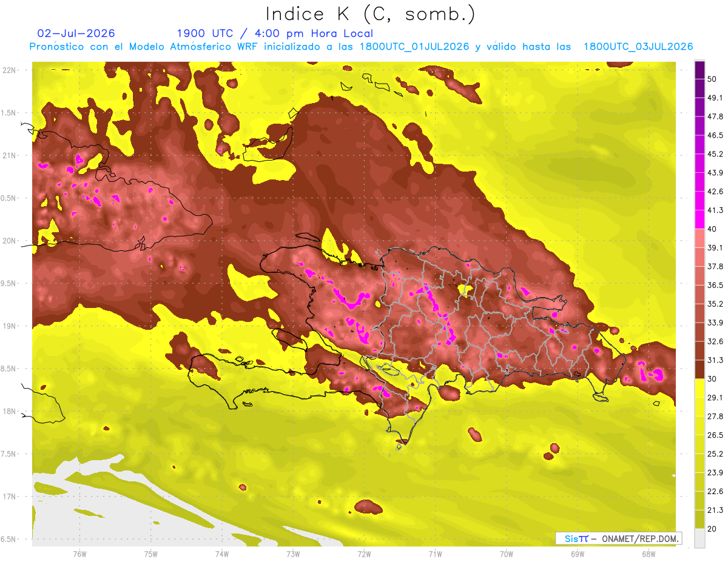Click the '75W' longitude label

pyautogui.click(x=150, y=554)
